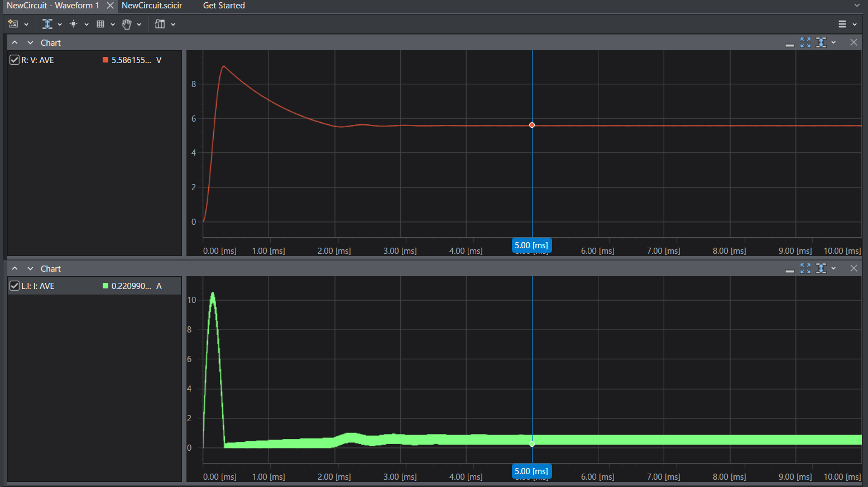Close the NewCircuit - Waveform 1 tab

tap(110, 6)
